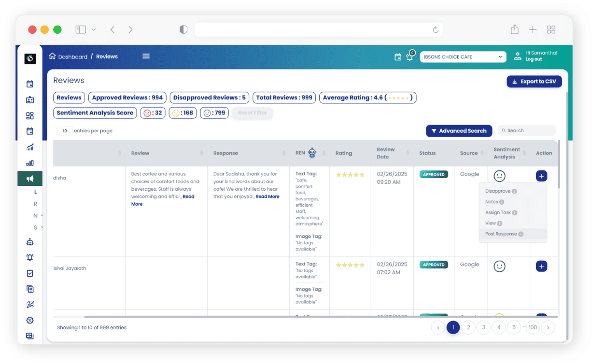This screenshot has height=364, width=592.
Task: Click the Search input field
Action: point(529,131)
